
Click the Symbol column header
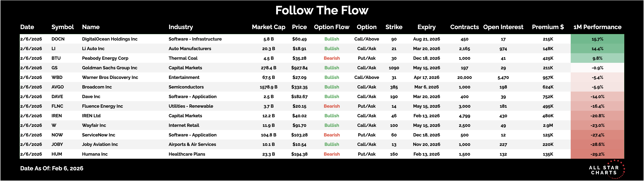pos(62,27)
